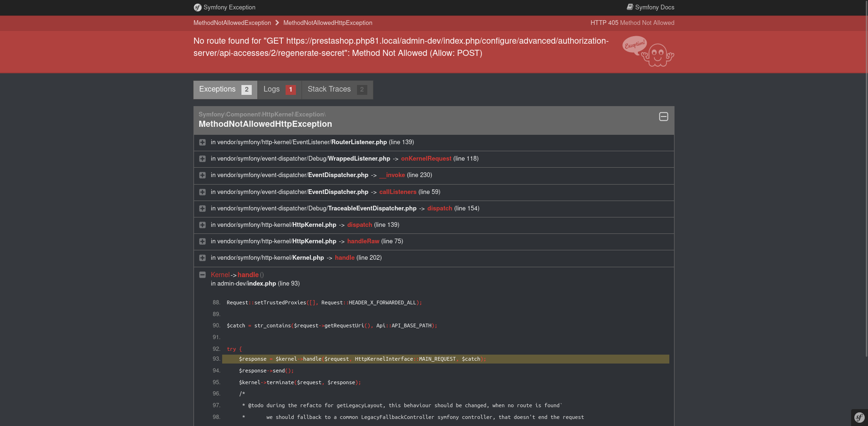
Task: Click the handleRaw link in HttpKernel.php frame
Action: coord(363,241)
